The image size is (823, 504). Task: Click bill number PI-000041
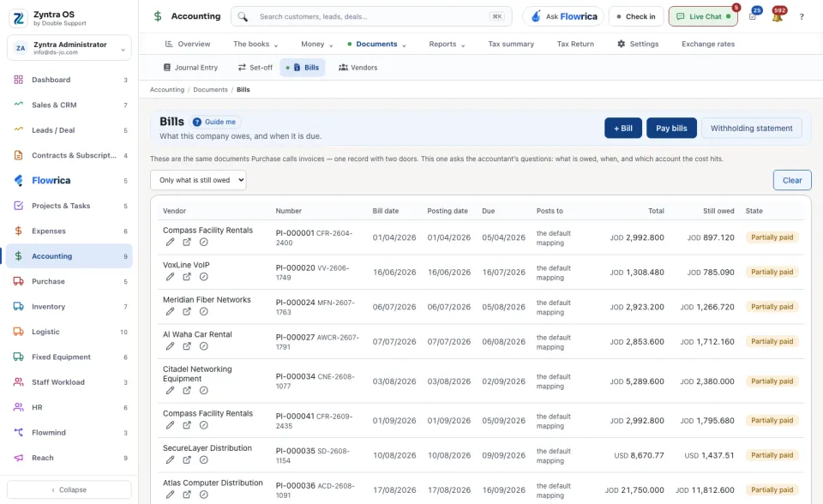point(295,417)
